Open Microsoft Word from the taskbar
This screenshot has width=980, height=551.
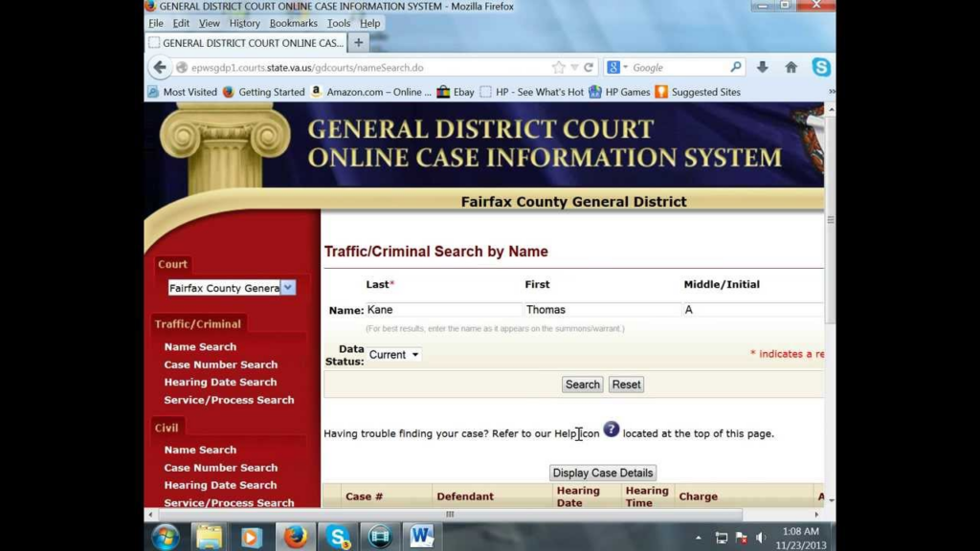click(421, 536)
